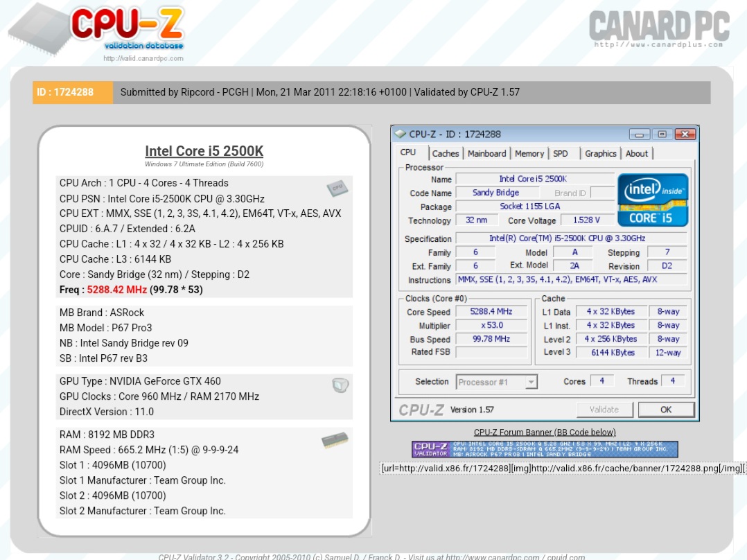
Task: View the Graphics tab
Action: tap(600, 153)
